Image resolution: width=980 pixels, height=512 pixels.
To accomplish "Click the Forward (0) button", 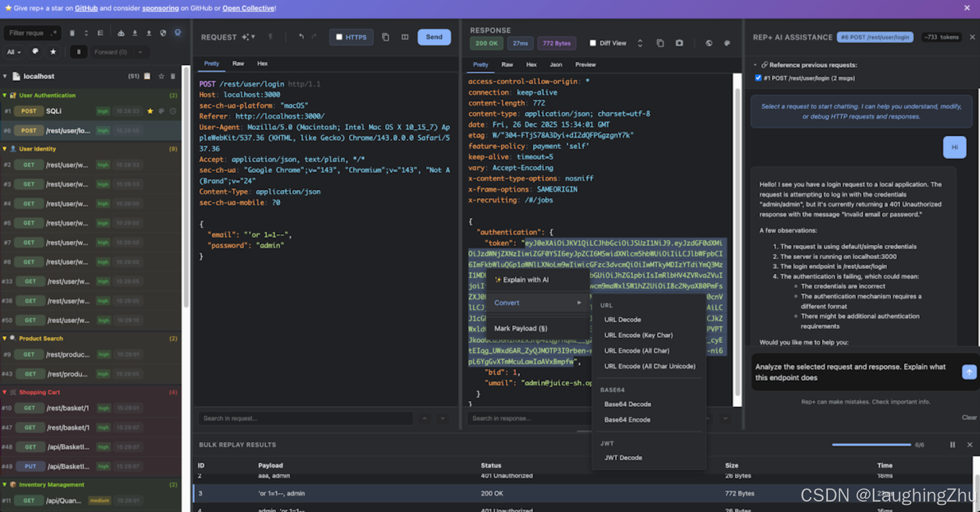I will [110, 52].
